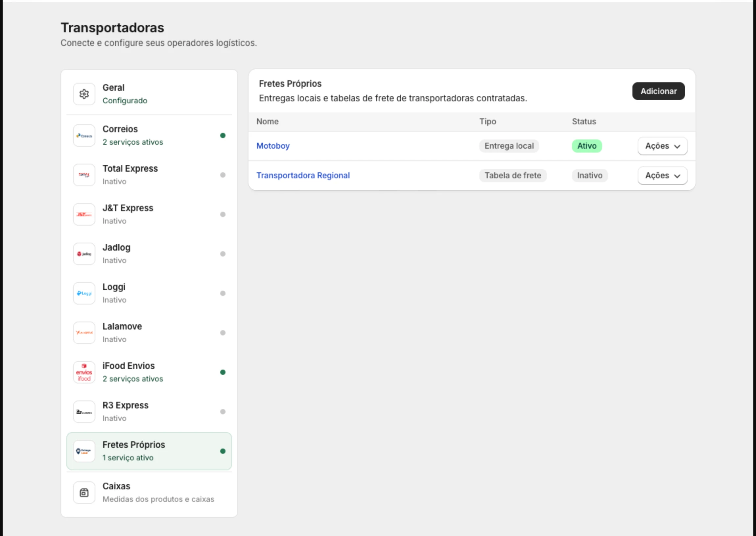This screenshot has width=756, height=536.
Task: Click the green status dot for Fretes Próprios
Action: tap(223, 451)
